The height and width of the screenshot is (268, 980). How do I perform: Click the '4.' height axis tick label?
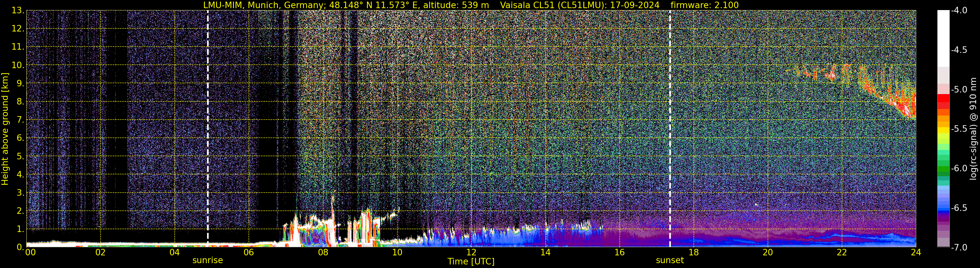pos(20,175)
